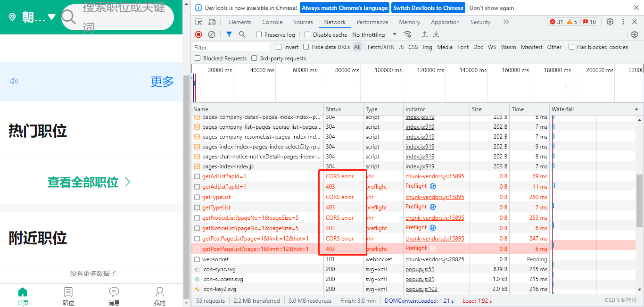Click the search magnifier in the app

click(69, 17)
